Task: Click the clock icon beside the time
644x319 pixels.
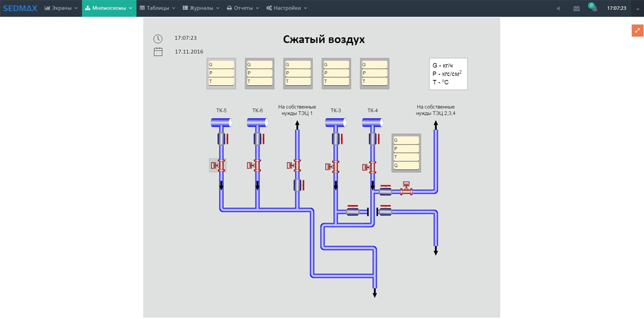Action: (158, 39)
